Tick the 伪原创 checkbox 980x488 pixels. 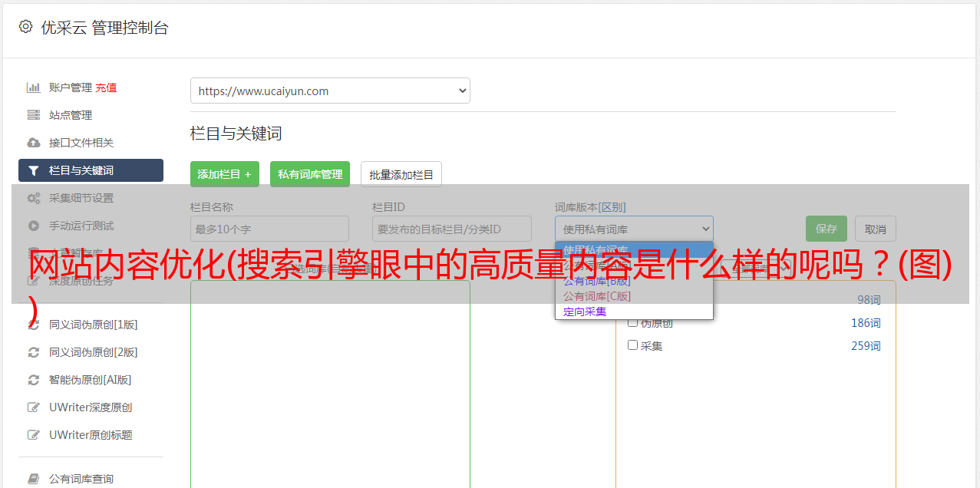pos(633,322)
